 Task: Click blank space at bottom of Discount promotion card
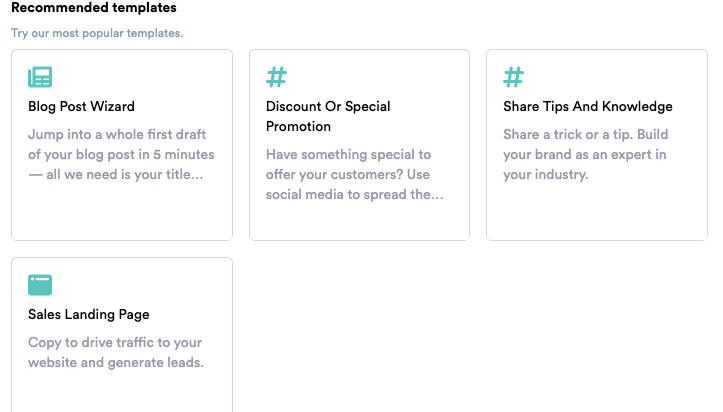click(x=359, y=222)
